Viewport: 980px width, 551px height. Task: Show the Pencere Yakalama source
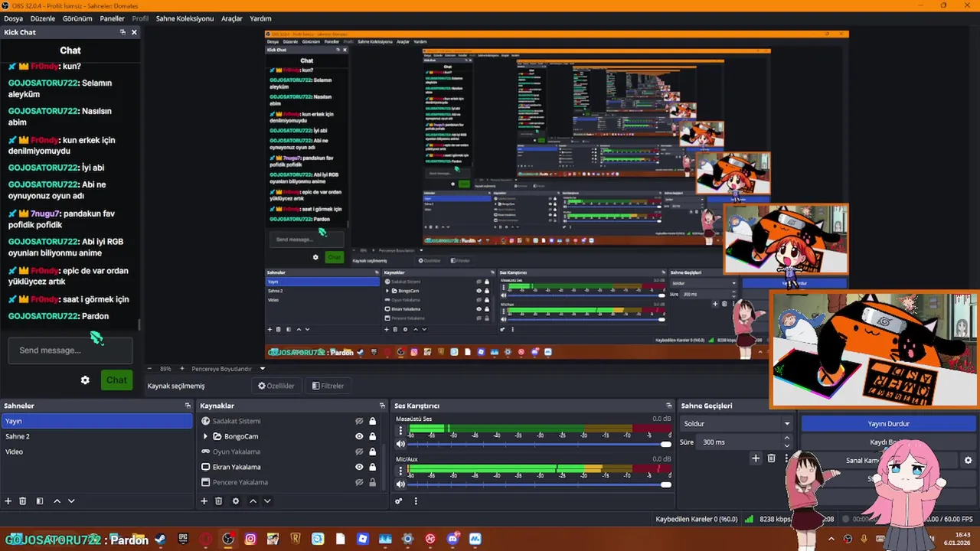[359, 482]
